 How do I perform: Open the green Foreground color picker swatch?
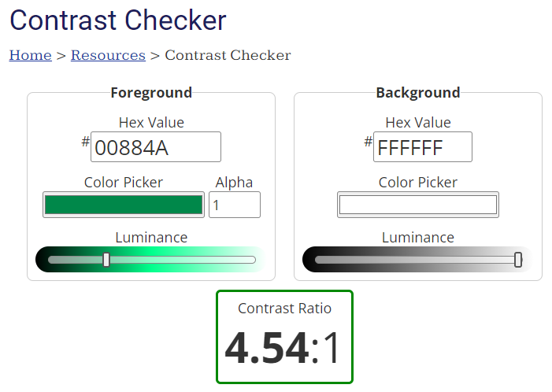(124, 205)
